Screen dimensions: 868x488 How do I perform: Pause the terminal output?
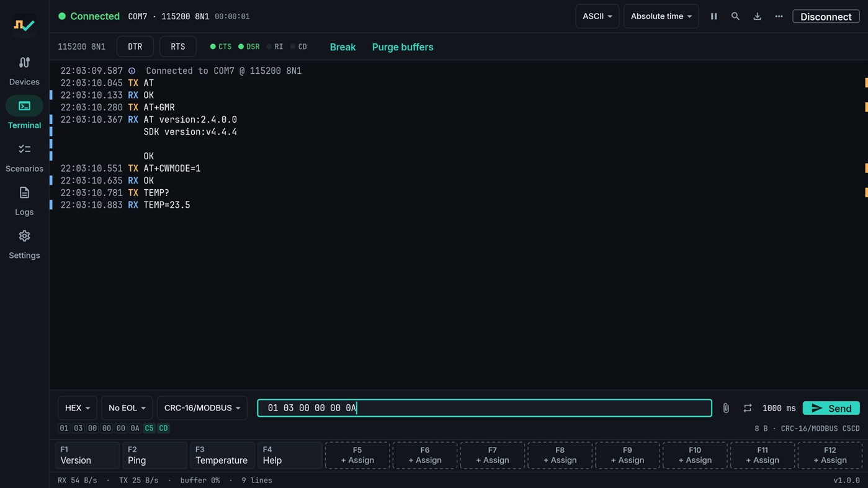pyautogui.click(x=714, y=16)
